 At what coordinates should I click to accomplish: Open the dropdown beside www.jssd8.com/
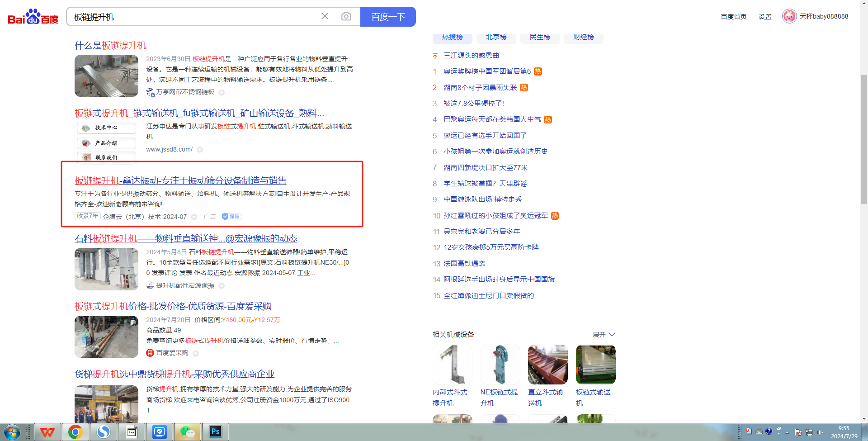coord(200,150)
